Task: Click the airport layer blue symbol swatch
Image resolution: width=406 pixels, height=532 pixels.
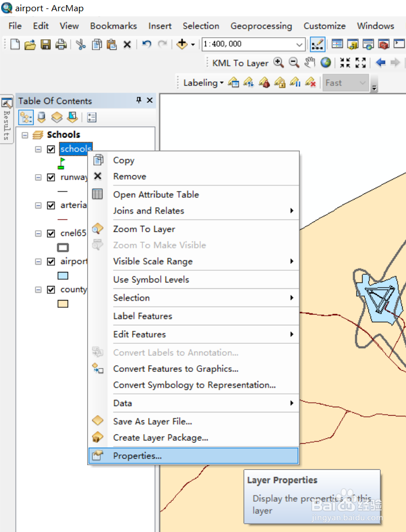Action: pyautogui.click(x=63, y=275)
